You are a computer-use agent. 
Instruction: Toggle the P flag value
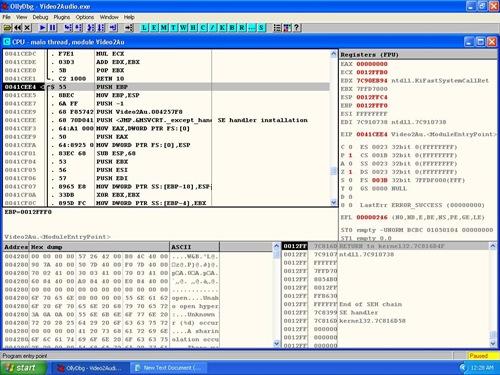point(350,155)
